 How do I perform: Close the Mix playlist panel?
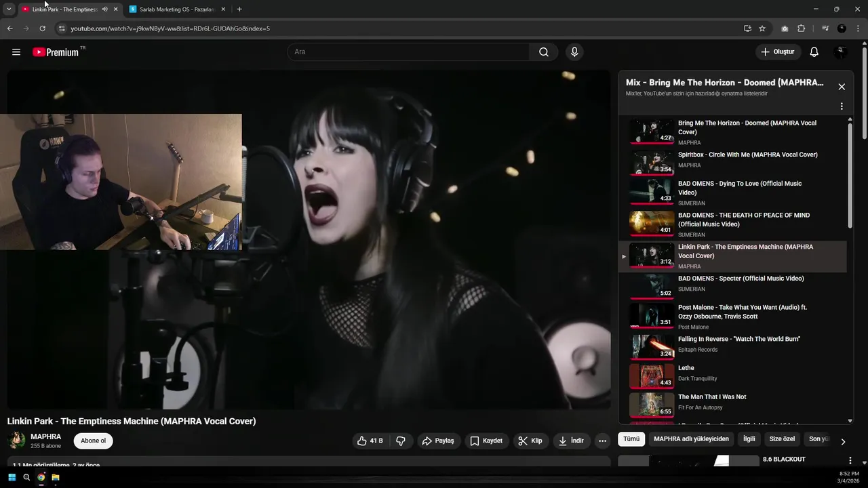[842, 87]
